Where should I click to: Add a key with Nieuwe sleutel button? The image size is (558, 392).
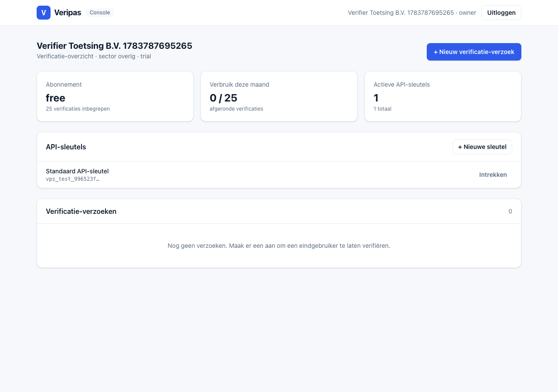point(482,147)
